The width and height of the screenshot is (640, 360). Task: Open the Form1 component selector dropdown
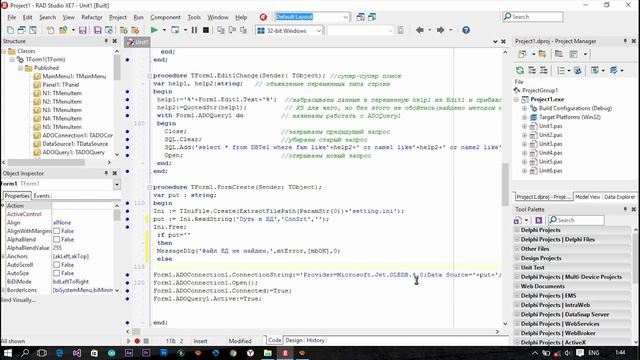(117, 184)
